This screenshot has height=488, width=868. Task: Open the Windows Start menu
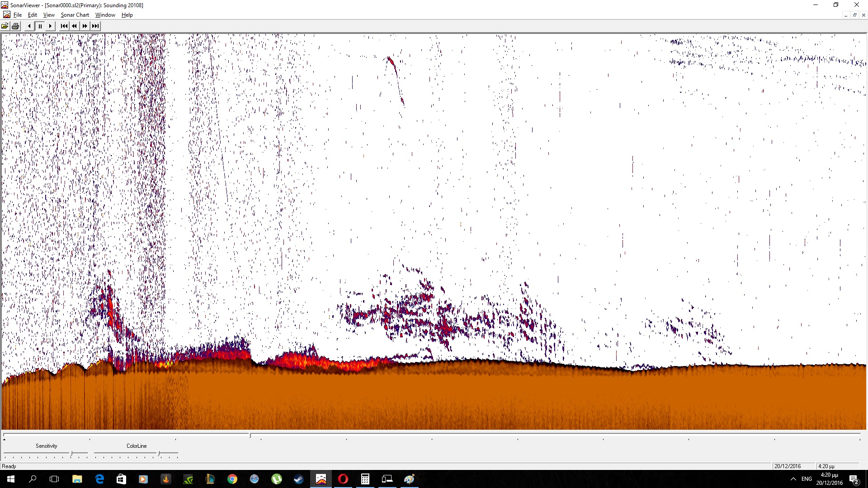(11, 479)
